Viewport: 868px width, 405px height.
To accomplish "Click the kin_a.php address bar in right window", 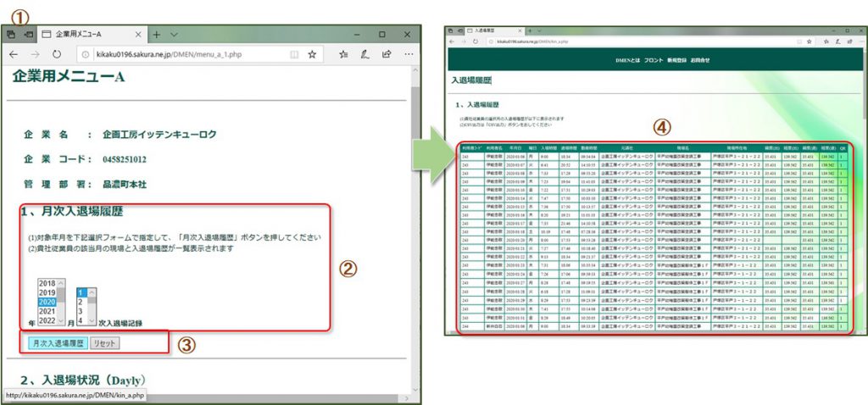I will click(x=651, y=42).
